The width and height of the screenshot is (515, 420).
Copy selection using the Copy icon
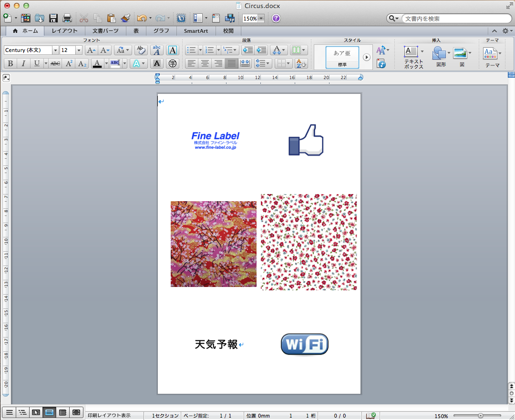click(x=98, y=18)
